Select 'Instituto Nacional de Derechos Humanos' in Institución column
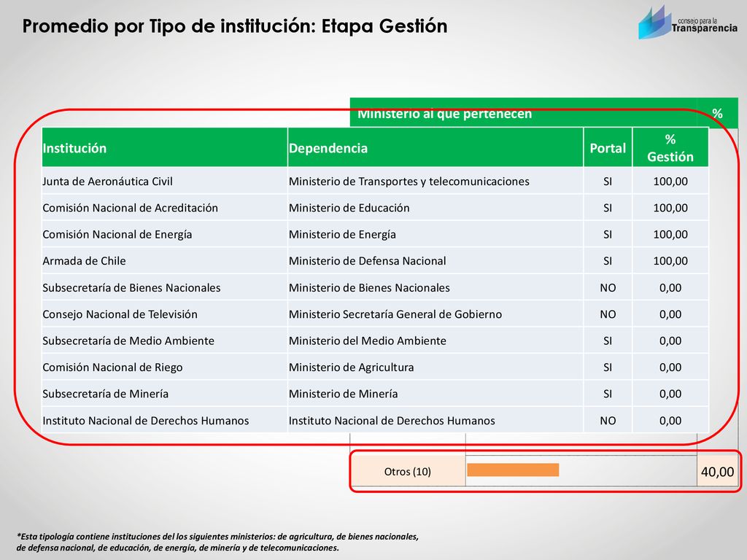747x560 pixels. 165,421
